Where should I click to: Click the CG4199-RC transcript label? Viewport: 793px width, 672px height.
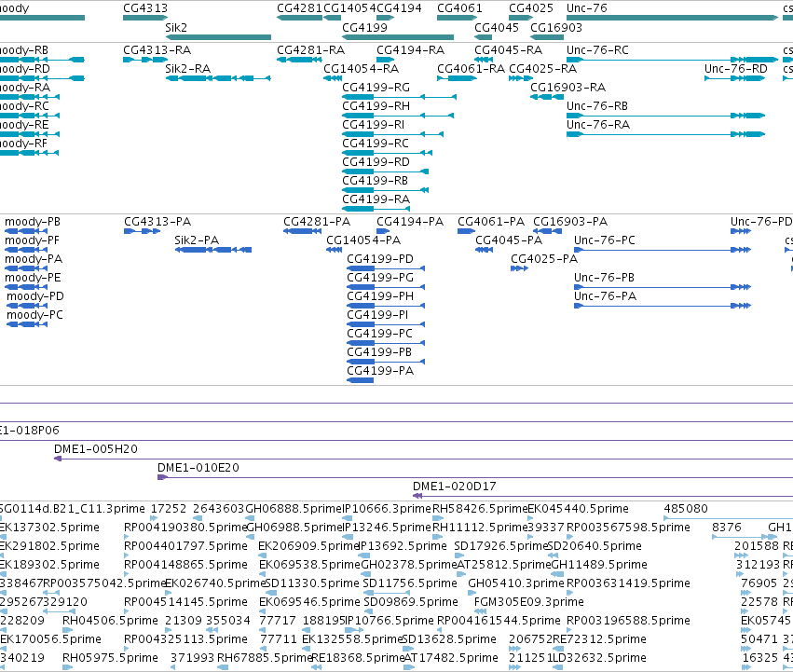click(x=376, y=144)
